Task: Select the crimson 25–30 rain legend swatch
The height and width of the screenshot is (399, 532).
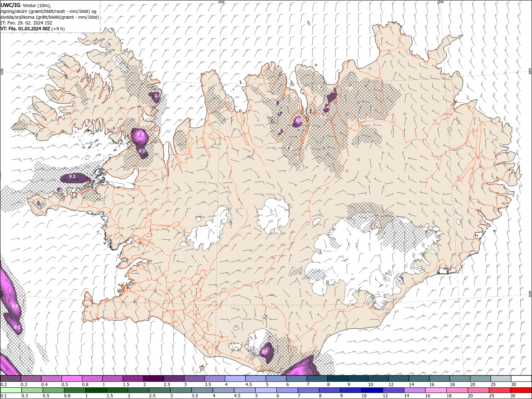Action: (500, 390)
